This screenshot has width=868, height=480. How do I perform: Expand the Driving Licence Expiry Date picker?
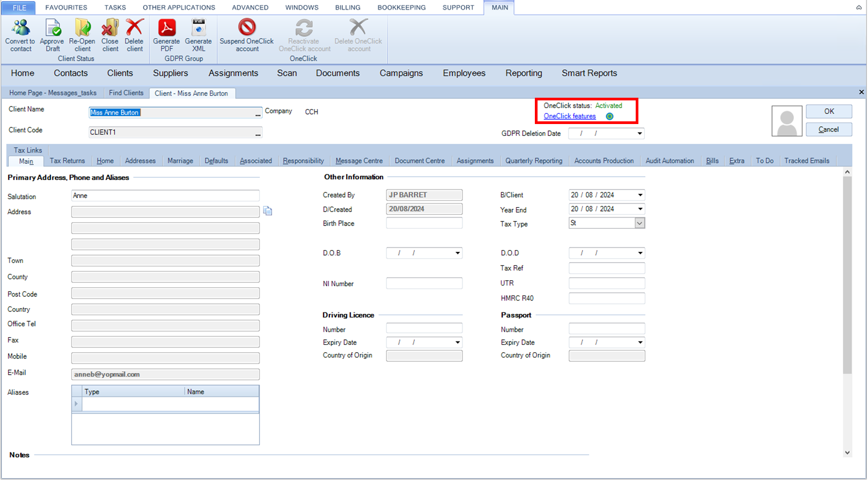(x=458, y=343)
